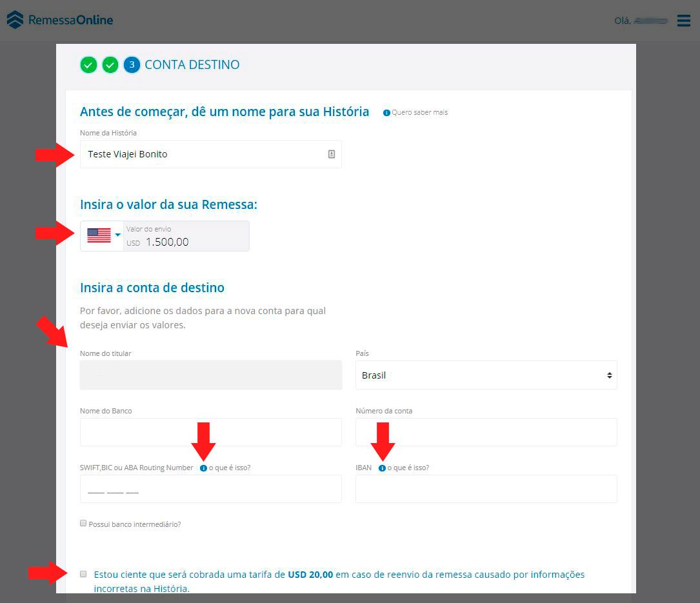700x603 pixels.
Task: Click autofill icon in Nome da História field
Action: [331, 154]
